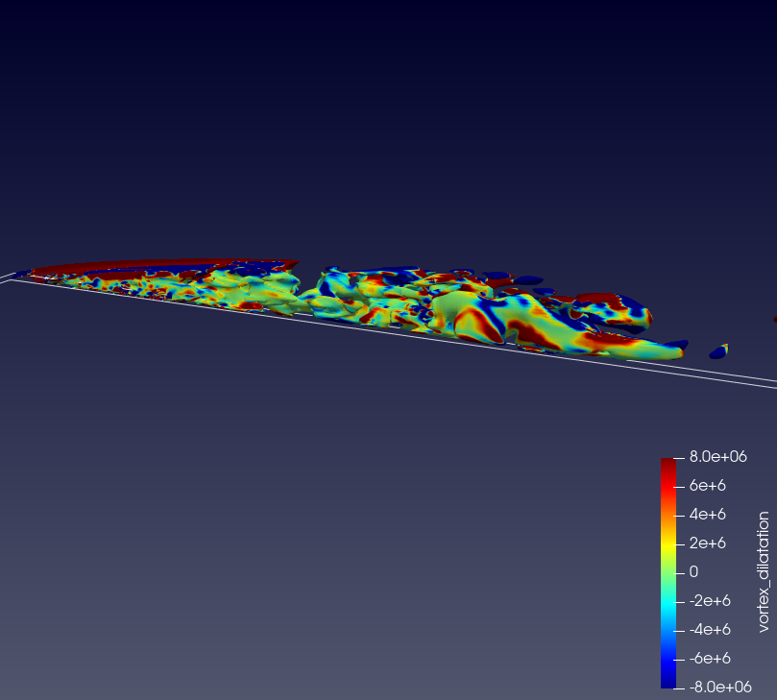Click the -4e+6 legend tick label
Viewport: 777px width, 700px height.
point(711,630)
